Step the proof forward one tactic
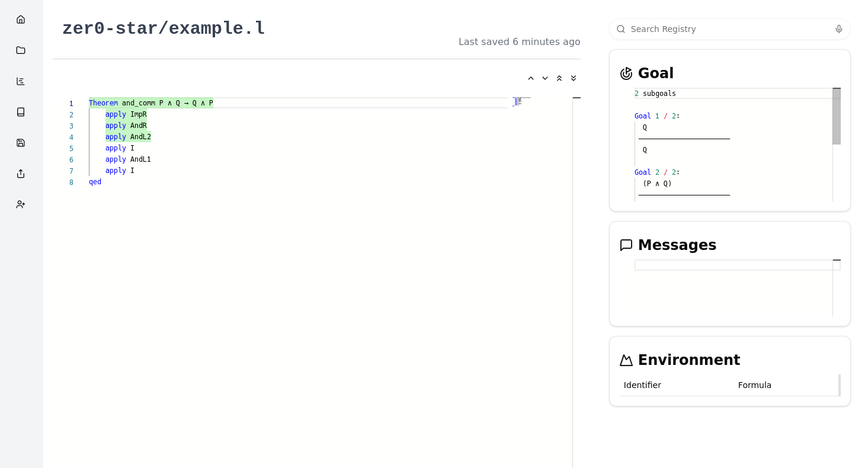The height and width of the screenshot is (468, 868). [x=544, y=78]
